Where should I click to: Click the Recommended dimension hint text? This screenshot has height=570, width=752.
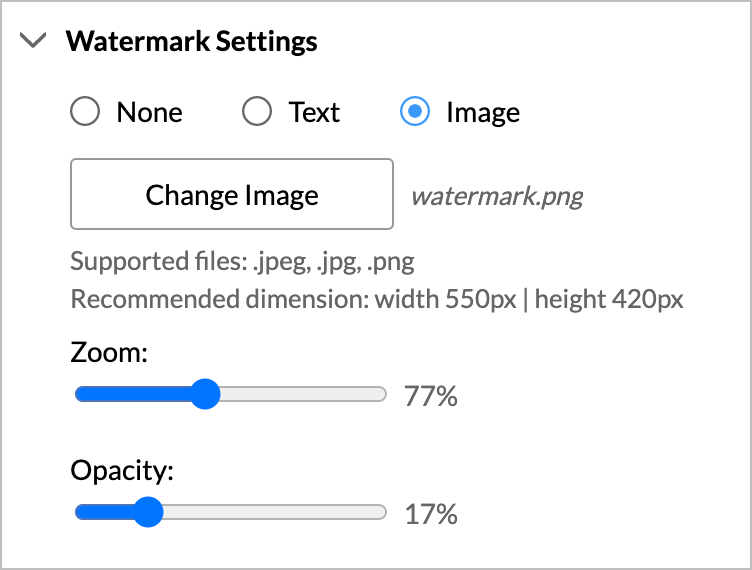click(376, 299)
